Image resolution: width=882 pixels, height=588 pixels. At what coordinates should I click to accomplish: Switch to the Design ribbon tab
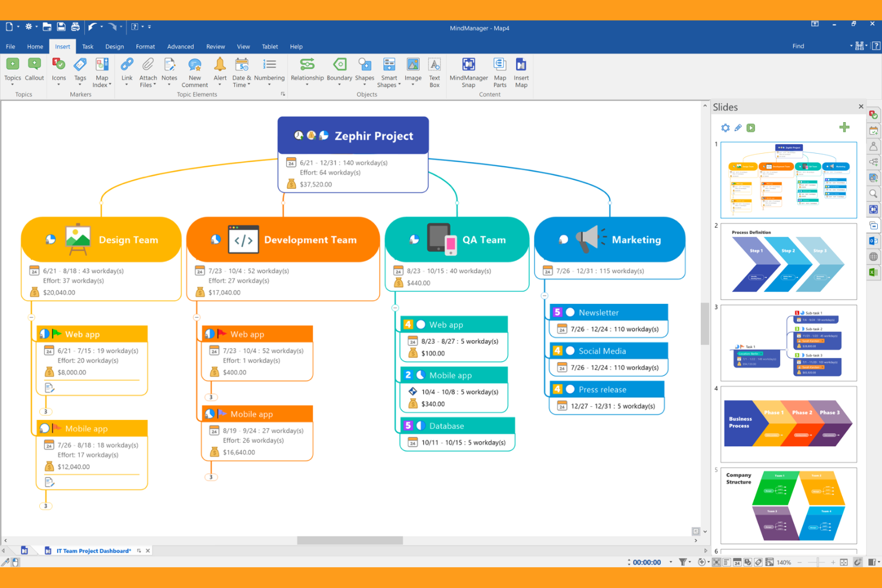[114, 46]
